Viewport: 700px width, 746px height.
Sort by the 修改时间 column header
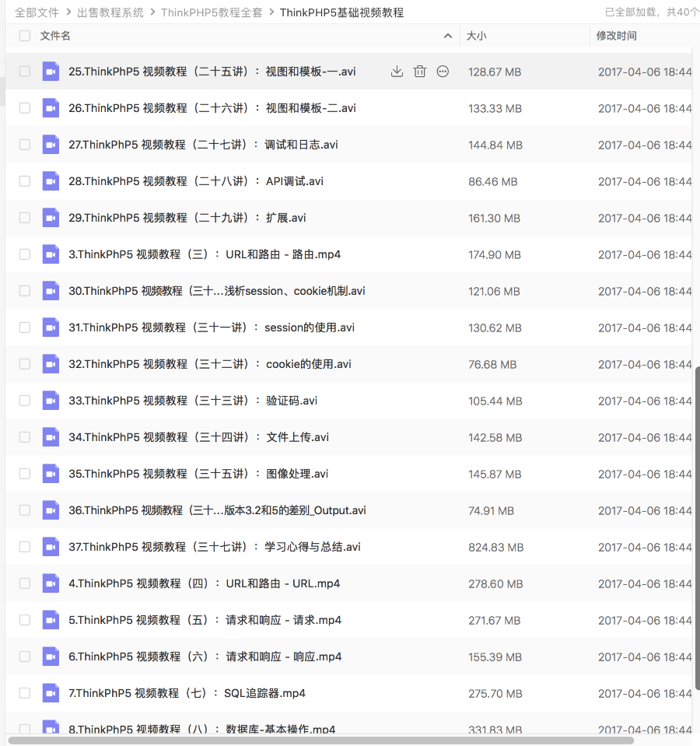point(616,36)
